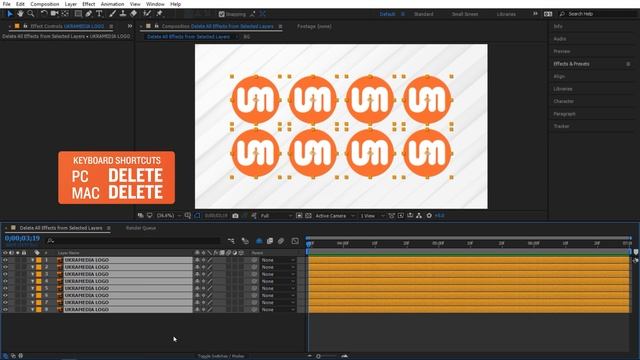Select the Brush tool

[112, 13]
